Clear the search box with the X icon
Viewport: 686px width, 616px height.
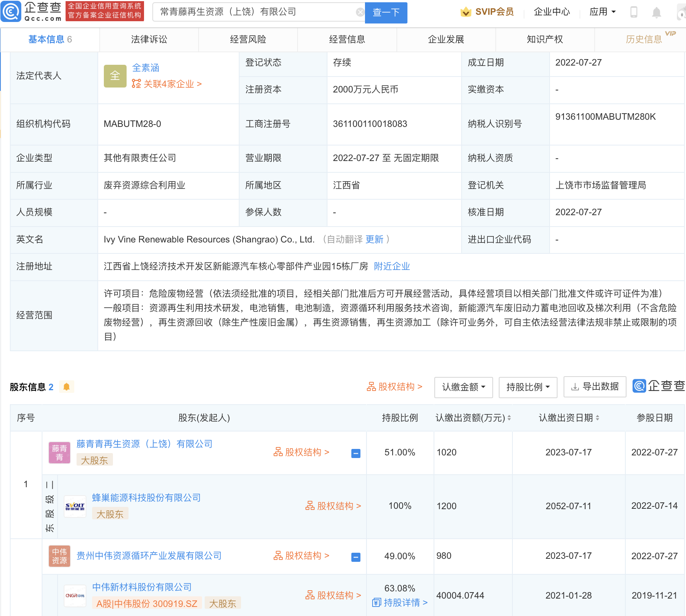360,13
